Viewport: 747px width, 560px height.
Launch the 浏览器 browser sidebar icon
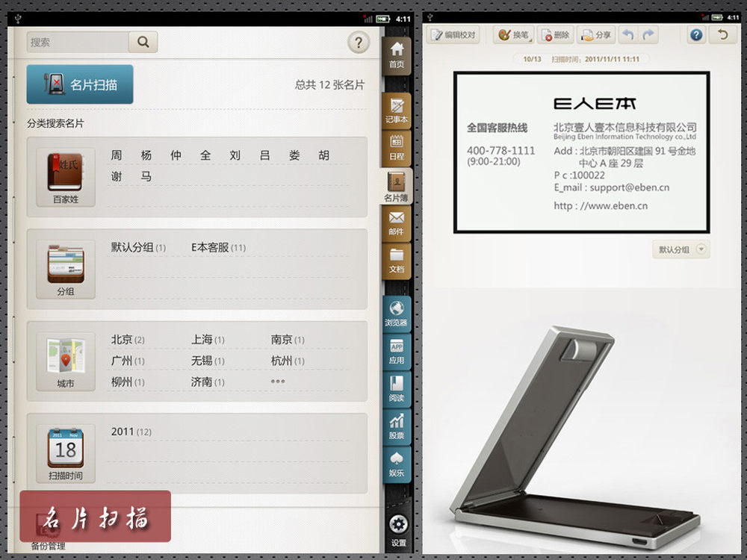397,314
